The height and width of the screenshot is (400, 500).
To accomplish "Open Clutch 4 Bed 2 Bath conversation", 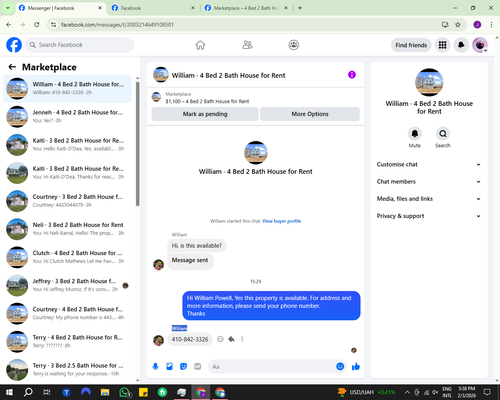I will tap(67, 257).
